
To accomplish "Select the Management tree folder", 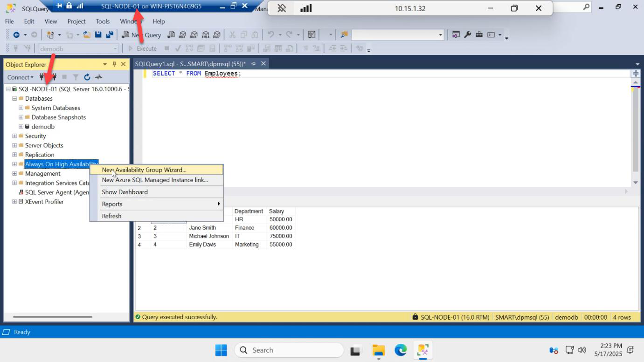I will click(x=43, y=173).
